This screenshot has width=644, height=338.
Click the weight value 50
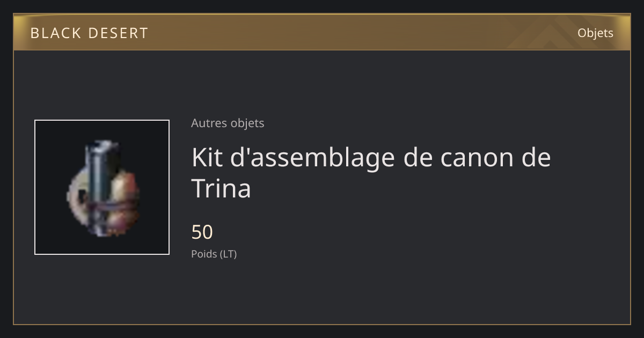[x=202, y=232]
